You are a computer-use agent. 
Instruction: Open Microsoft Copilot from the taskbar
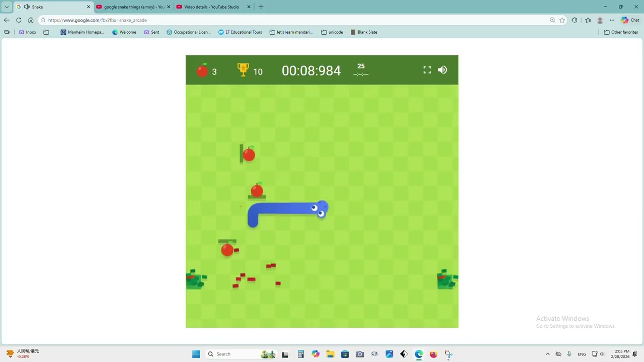(x=315, y=354)
